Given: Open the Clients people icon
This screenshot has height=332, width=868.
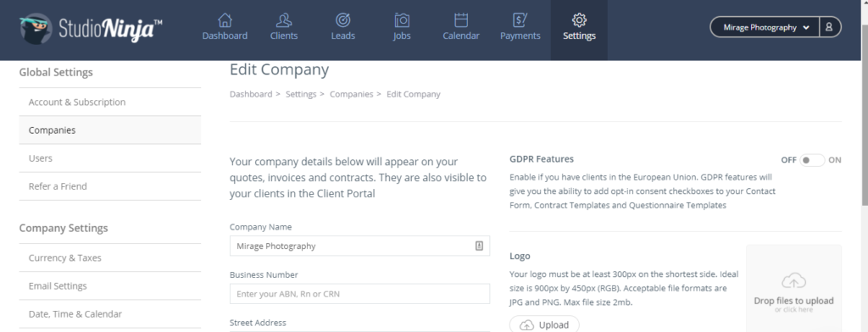Looking at the screenshot, I should (x=284, y=20).
